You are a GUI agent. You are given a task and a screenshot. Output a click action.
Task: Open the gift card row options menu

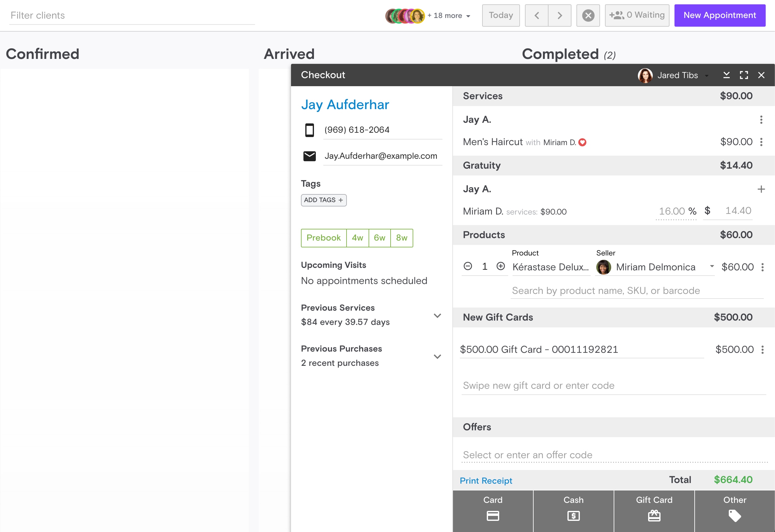point(762,350)
